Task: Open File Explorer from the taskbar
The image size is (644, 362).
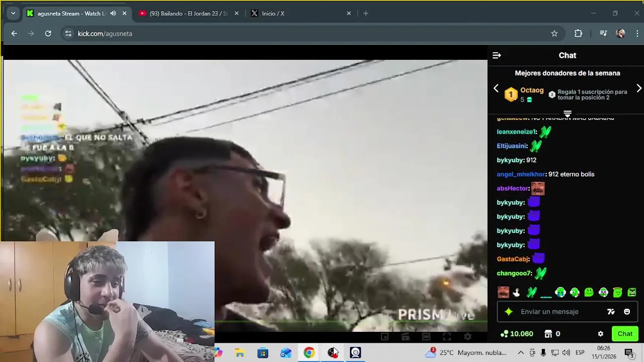Action: click(x=239, y=353)
